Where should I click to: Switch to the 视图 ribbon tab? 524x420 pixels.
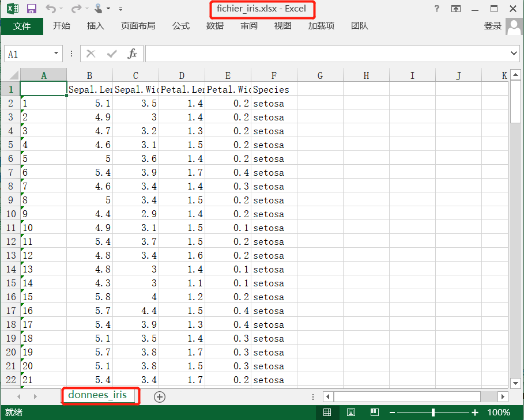[x=282, y=26]
